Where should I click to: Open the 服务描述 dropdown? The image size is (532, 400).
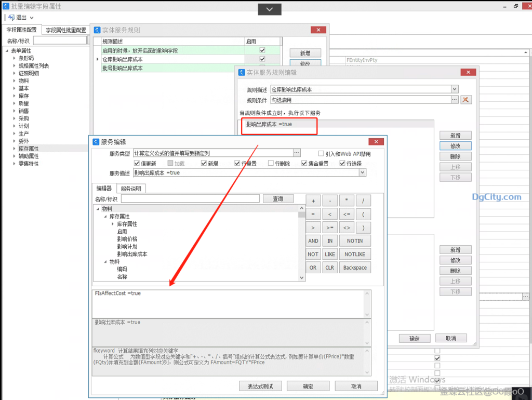tap(362, 172)
